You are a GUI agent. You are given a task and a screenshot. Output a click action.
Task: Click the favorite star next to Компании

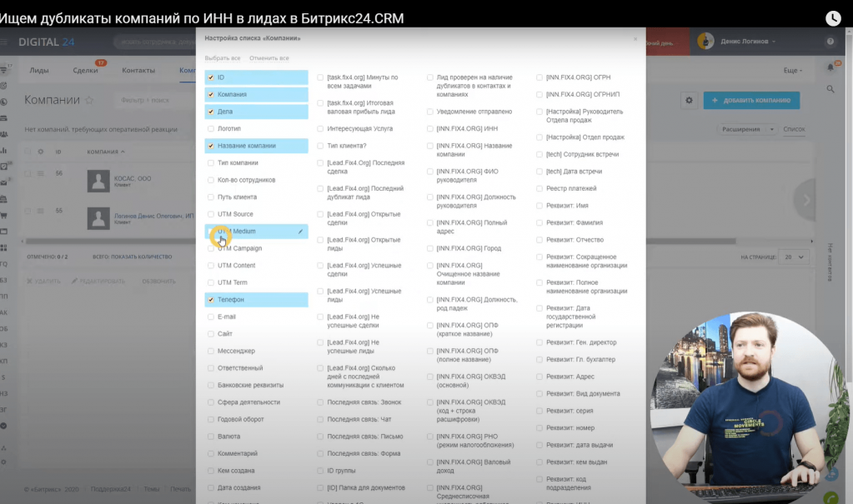(x=89, y=100)
